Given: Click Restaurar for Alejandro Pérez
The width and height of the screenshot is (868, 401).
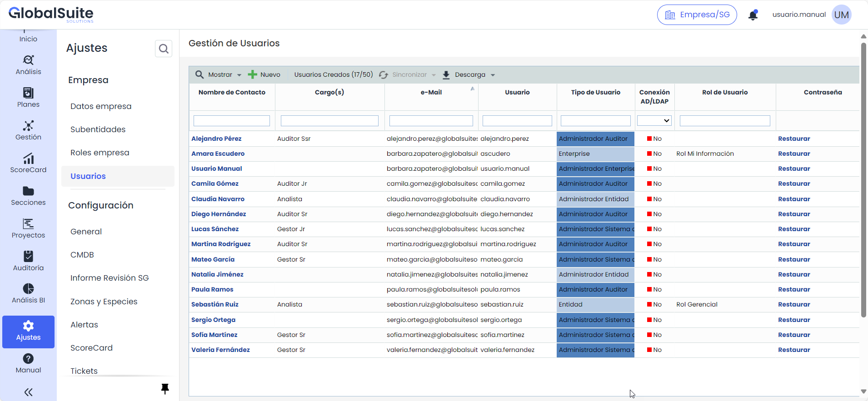Looking at the screenshot, I should pyautogui.click(x=793, y=139).
